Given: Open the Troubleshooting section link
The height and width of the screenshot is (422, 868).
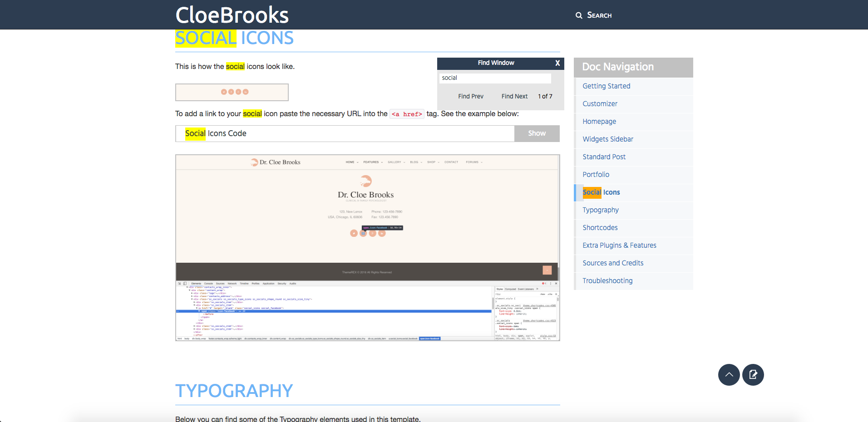Looking at the screenshot, I should 607,281.
